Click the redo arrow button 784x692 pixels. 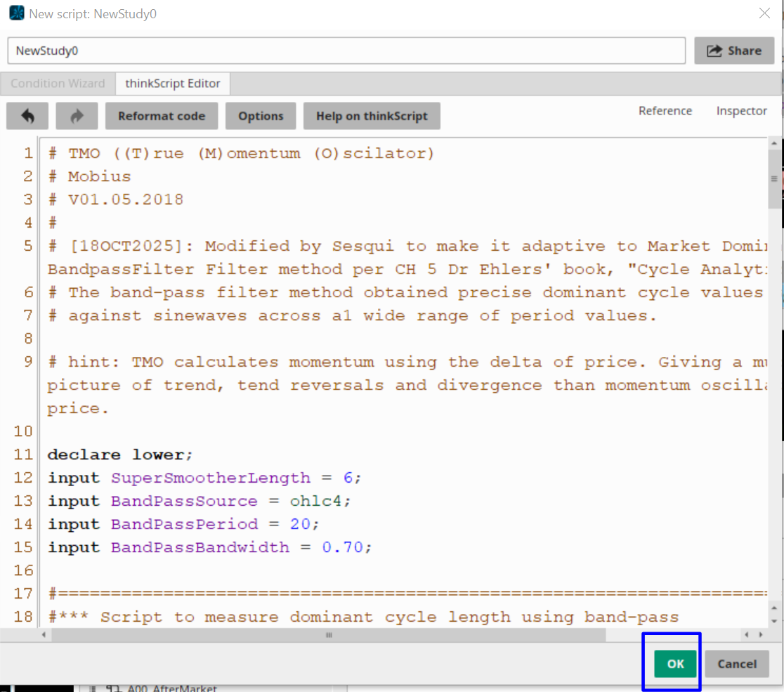[77, 116]
